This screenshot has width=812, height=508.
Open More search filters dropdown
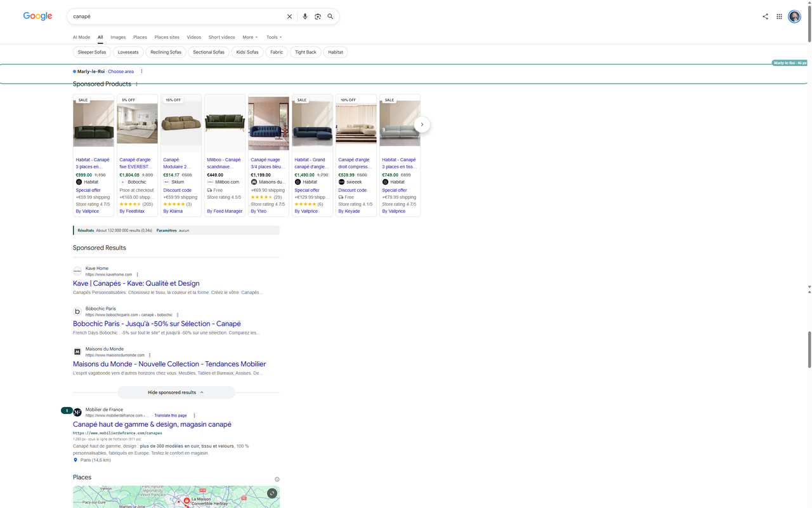[x=250, y=37]
